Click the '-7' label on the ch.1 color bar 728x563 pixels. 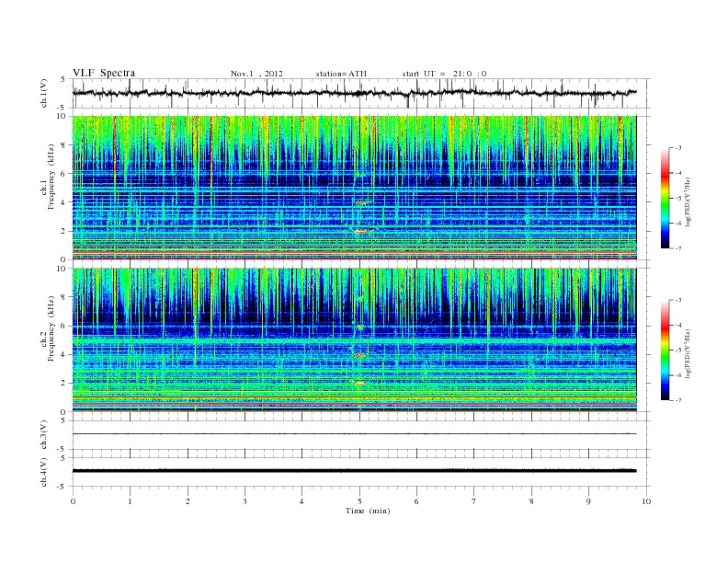point(677,248)
